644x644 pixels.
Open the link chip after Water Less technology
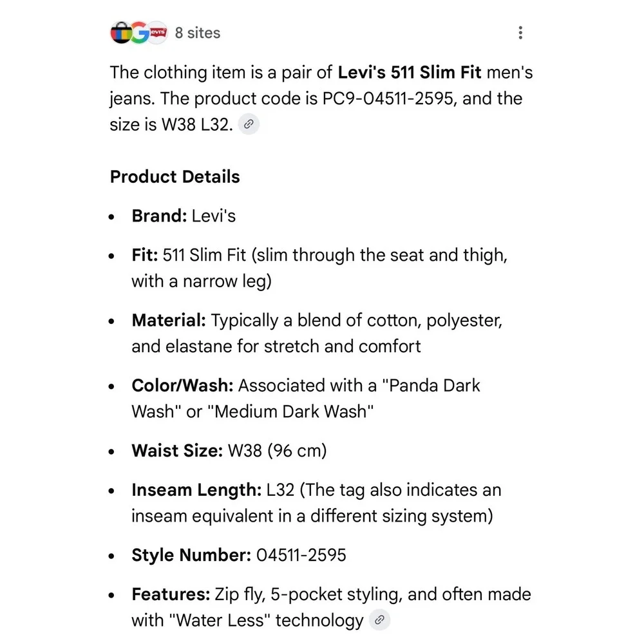click(379, 620)
